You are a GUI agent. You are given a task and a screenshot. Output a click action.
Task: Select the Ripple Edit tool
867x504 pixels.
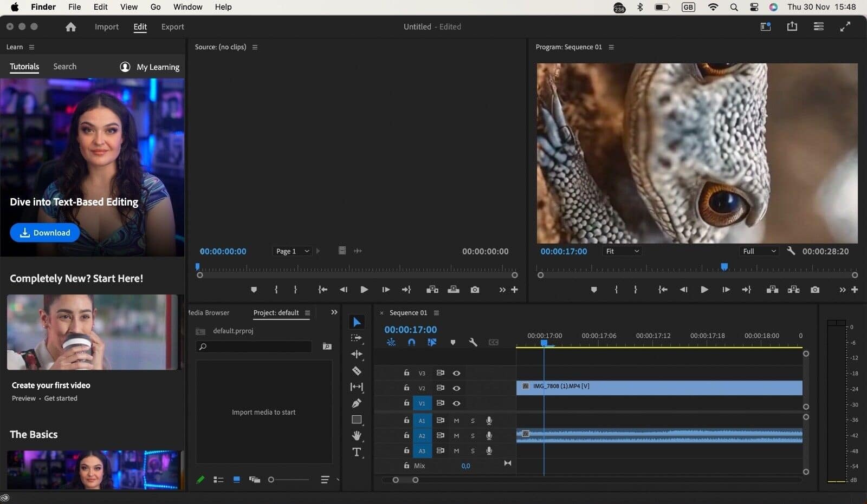pyautogui.click(x=357, y=354)
